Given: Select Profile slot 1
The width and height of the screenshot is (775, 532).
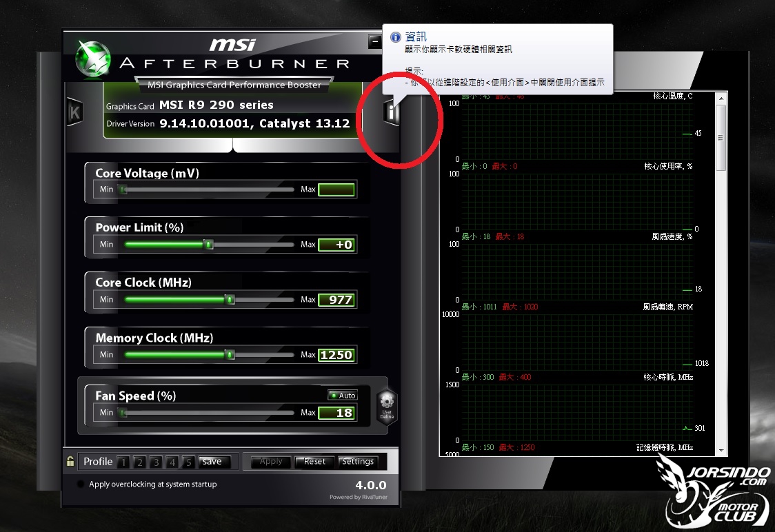Looking at the screenshot, I should pyautogui.click(x=123, y=462).
